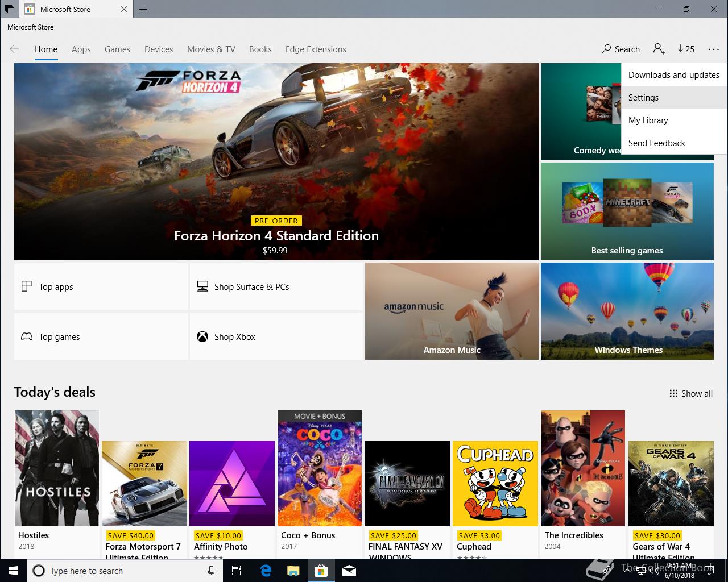Image resolution: width=728 pixels, height=582 pixels.
Task: Open the Windows Themes tile
Action: pyautogui.click(x=627, y=311)
